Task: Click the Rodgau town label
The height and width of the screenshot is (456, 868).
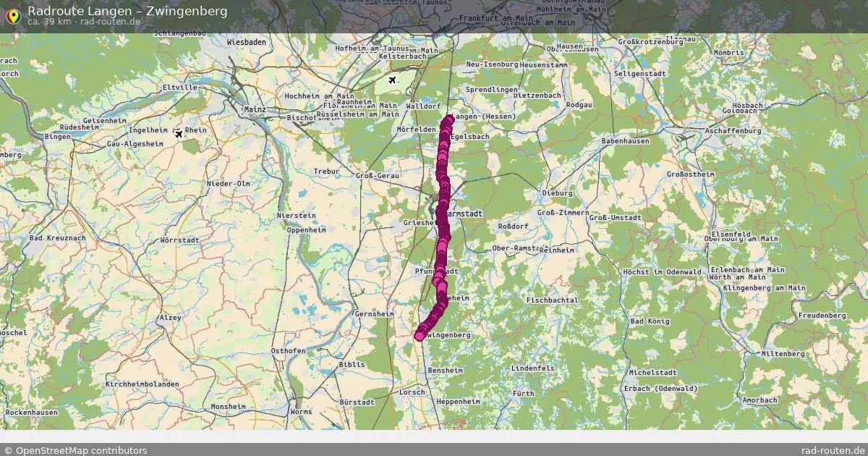Action: click(x=579, y=104)
